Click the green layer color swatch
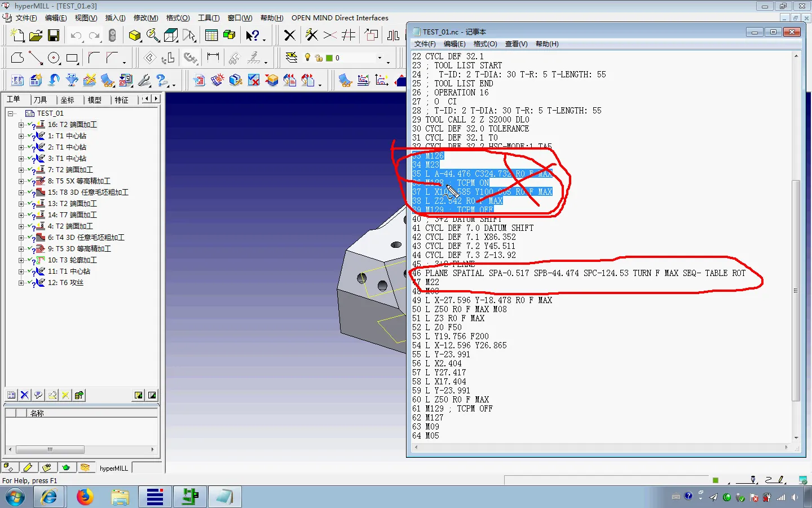 (x=329, y=58)
